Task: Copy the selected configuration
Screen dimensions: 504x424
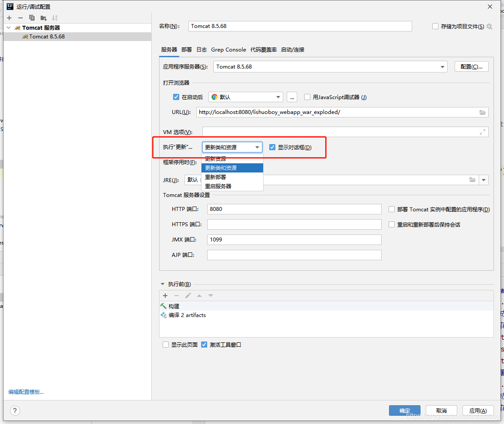Action: click(32, 18)
